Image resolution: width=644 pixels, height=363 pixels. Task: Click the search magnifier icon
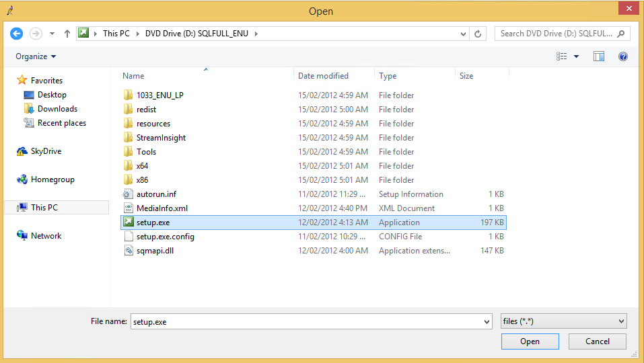(621, 34)
